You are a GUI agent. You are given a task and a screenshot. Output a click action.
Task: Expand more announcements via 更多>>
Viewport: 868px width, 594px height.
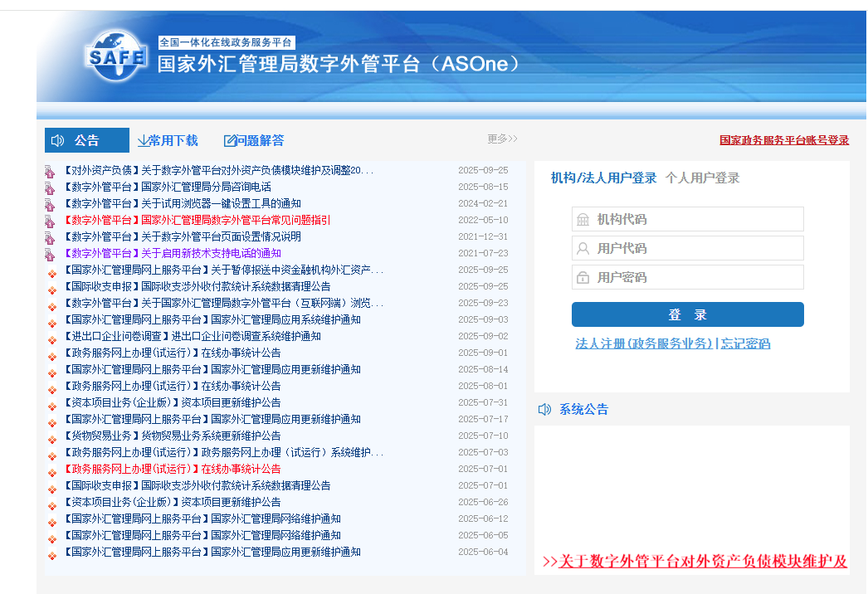pos(502,139)
